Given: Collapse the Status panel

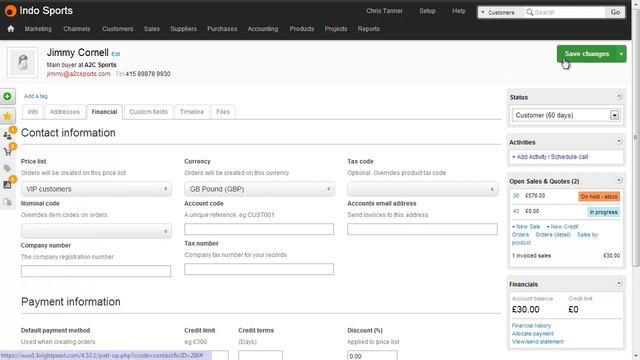Looking at the screenshot, I should pyautogui.click(x=619, y=96).
